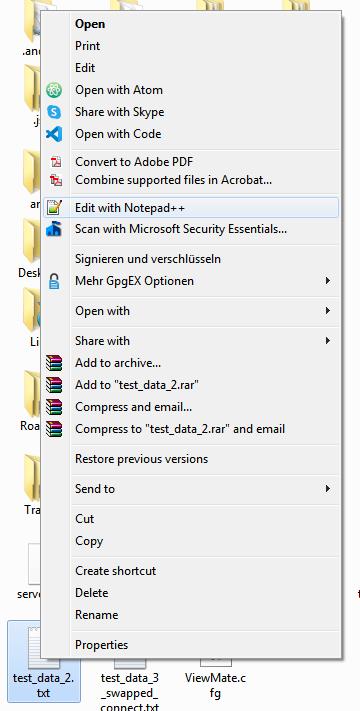The height and width of the screenshot is (711, 360).
Task: Click the Visual Studio Code icon
Action: tap(54, 134)
